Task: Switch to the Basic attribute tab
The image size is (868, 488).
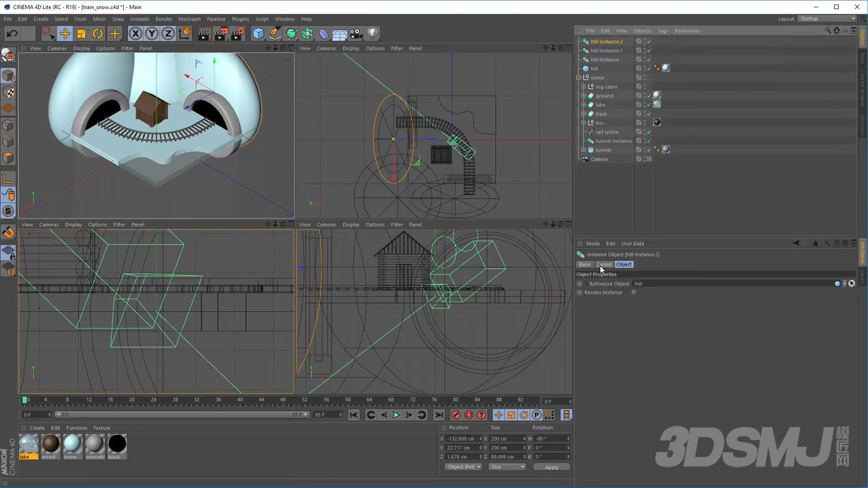Action: coord(585,264)
